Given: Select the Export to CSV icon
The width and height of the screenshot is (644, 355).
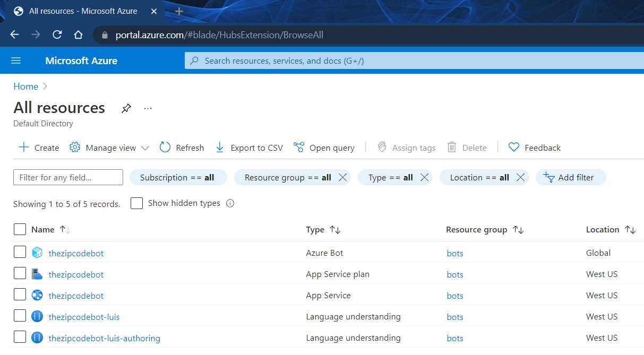Looking at the screenshot, I should 219,148.
